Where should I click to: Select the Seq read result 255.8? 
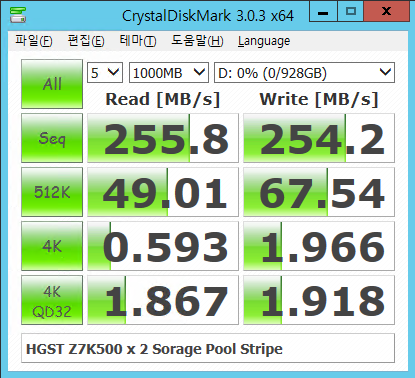[x=163, y=138]
